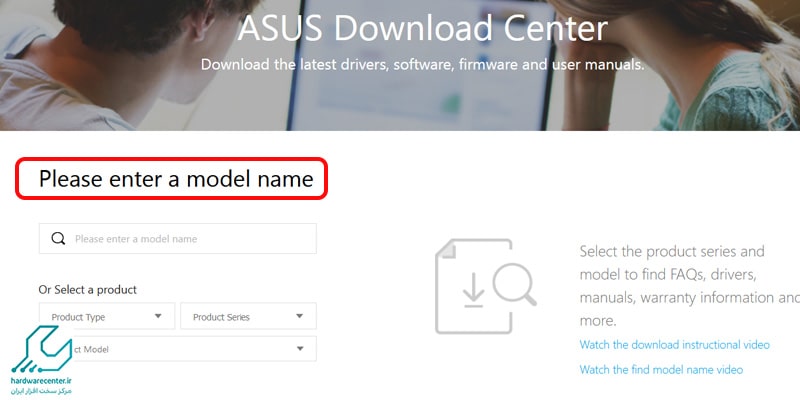Screen dimensions: 800x400
Task: Click the 'Select the product series and' description
Action: (689, 286)
